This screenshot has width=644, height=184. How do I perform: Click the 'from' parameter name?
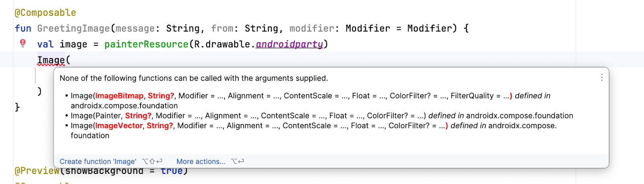[x=222, y=28]
